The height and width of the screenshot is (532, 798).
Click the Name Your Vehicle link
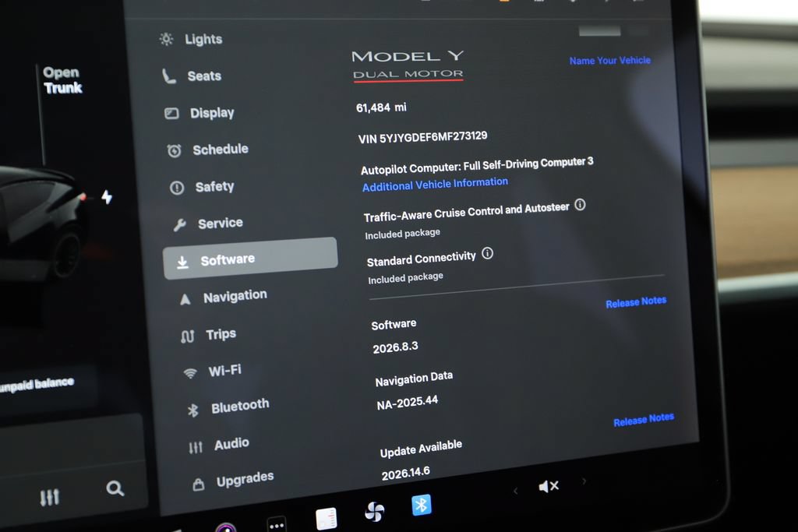(609, 61)
